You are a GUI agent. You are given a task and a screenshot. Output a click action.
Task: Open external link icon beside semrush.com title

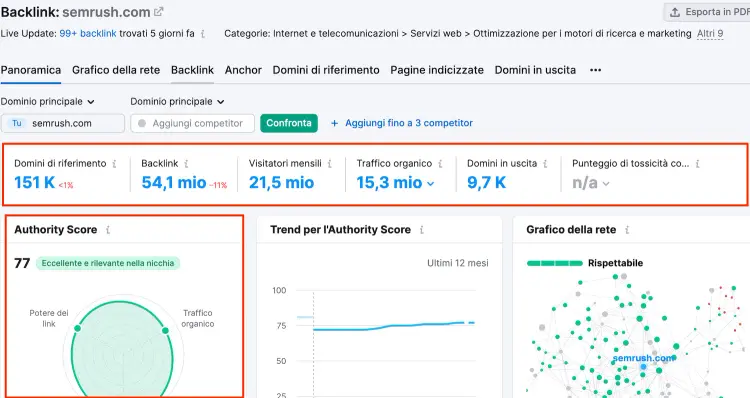159,12
